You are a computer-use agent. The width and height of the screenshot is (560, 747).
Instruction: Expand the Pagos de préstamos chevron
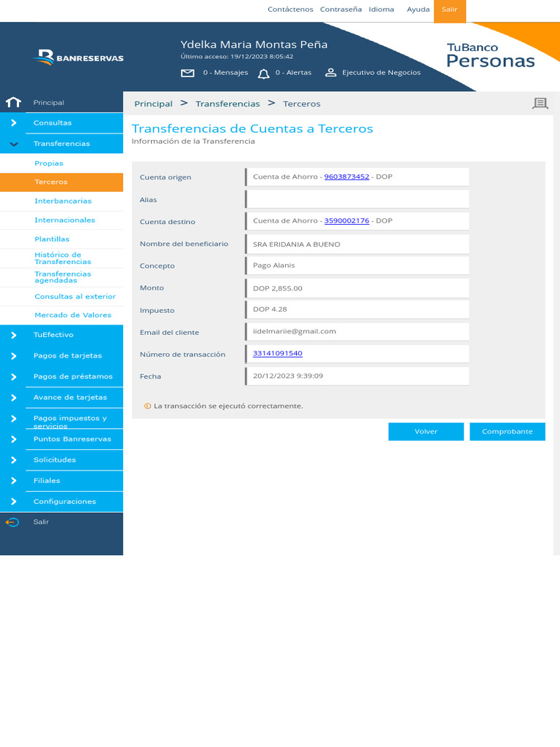pos(13,377)
